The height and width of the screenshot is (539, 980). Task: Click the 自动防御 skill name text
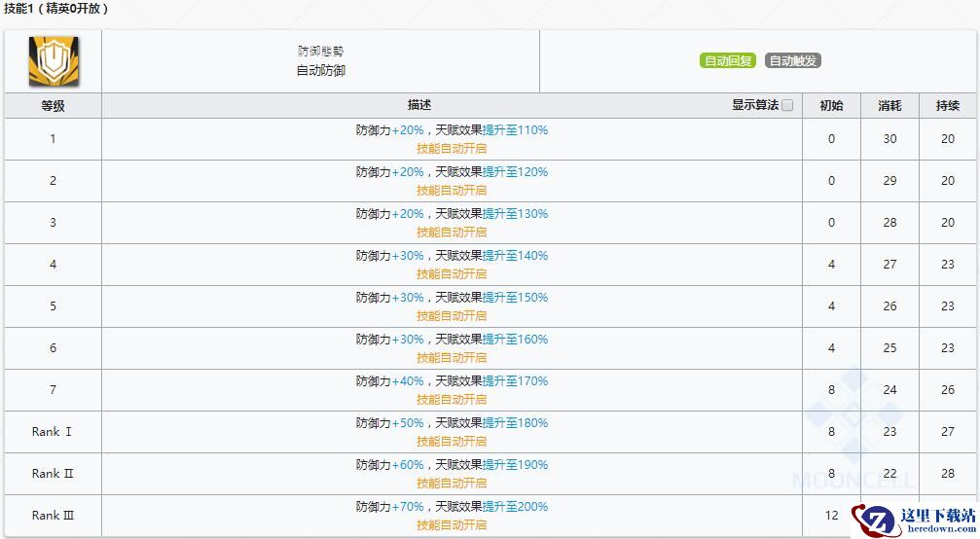tap(320, 70)
